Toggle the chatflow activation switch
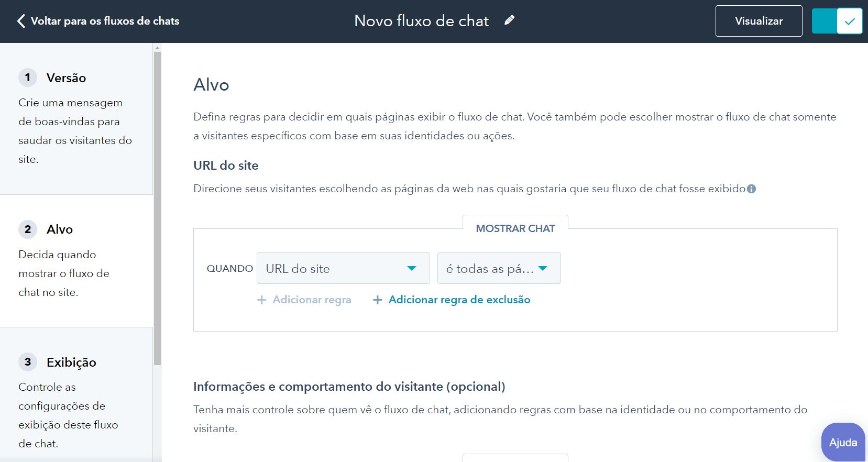Screen dimensions: 868x462 (837, 21)
